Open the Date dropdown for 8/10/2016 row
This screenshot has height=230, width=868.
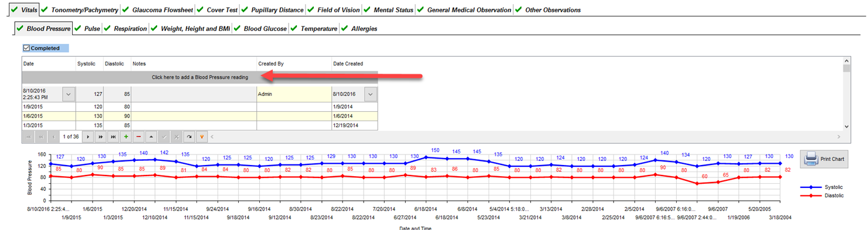(68, 94)
